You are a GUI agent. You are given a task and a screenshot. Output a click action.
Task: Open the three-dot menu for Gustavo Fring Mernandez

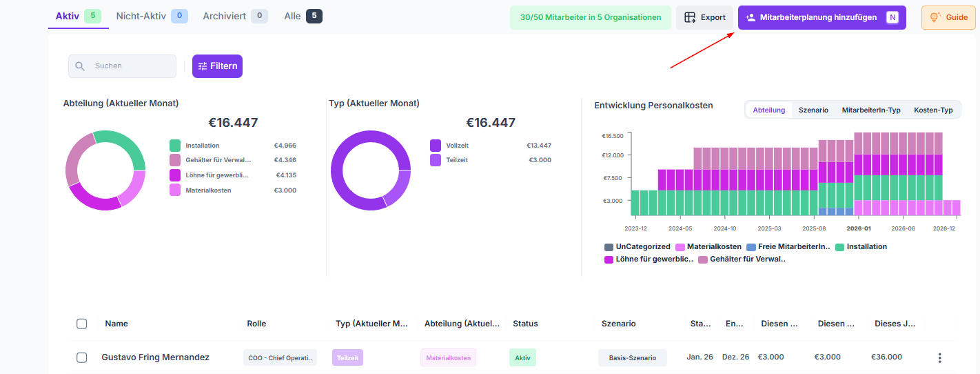(x=939, y=357)
